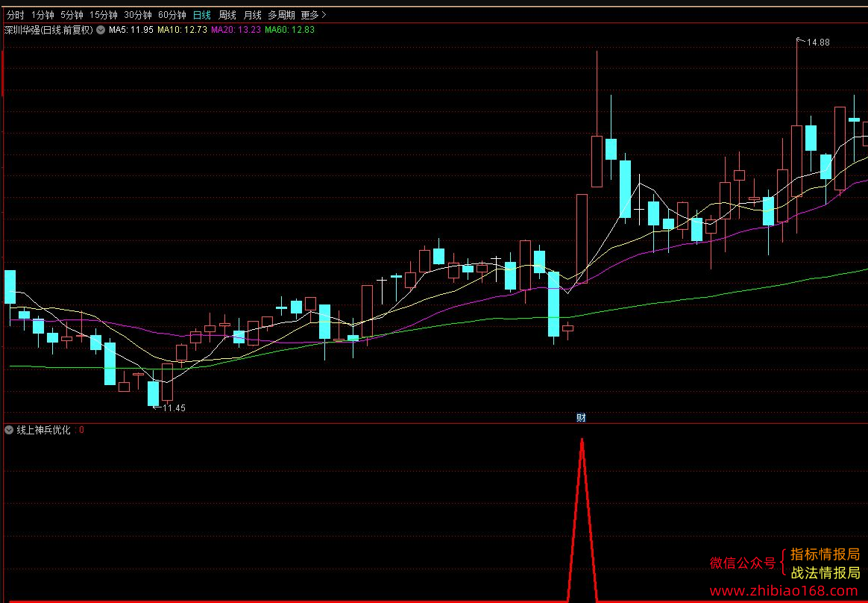868x603 pixels.
Task: Switch to the 分时 chart tab
Action: [15, 15]
